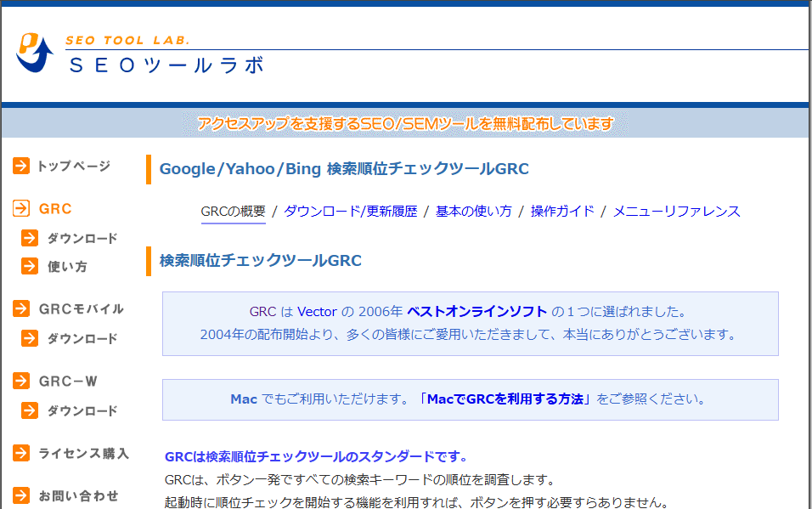Open the トップページ sidebar menu item
The width and height of the screenshot is (812, 509).
tap(73, 166)
